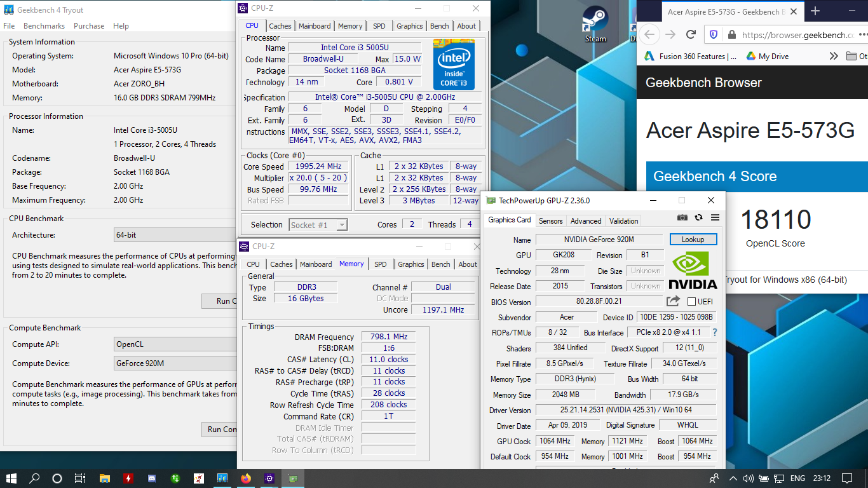This screenshot has height=488, width=868.
Task: Open Task View on the taskbar
Action: pyautogui.click(x=80, y=478)
